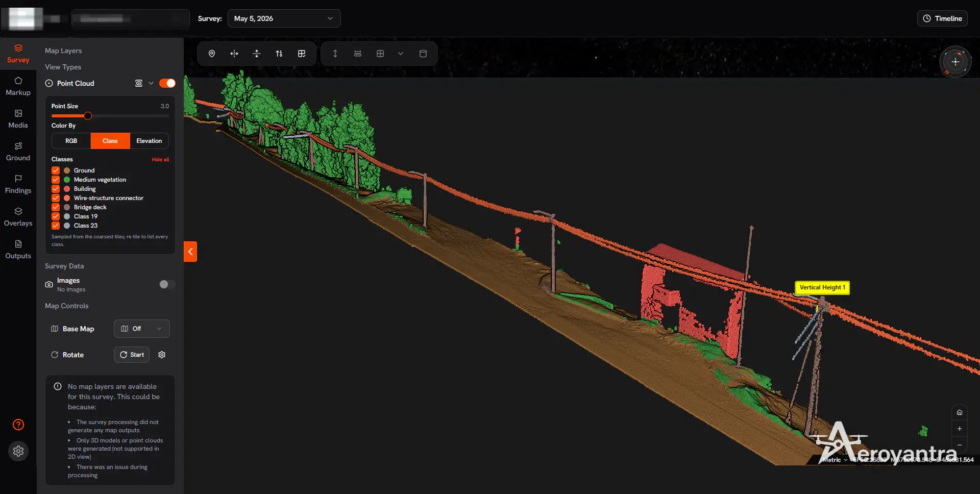The height and width of the screenshot is (494, 980).
Task: Color the point cloud by RGB
Action: pos(71,141)
